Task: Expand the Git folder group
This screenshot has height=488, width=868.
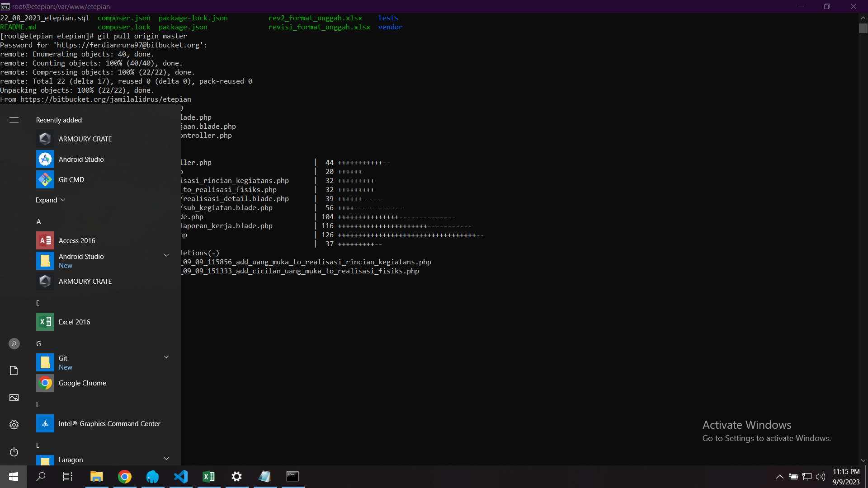Action: click(166, 357)
